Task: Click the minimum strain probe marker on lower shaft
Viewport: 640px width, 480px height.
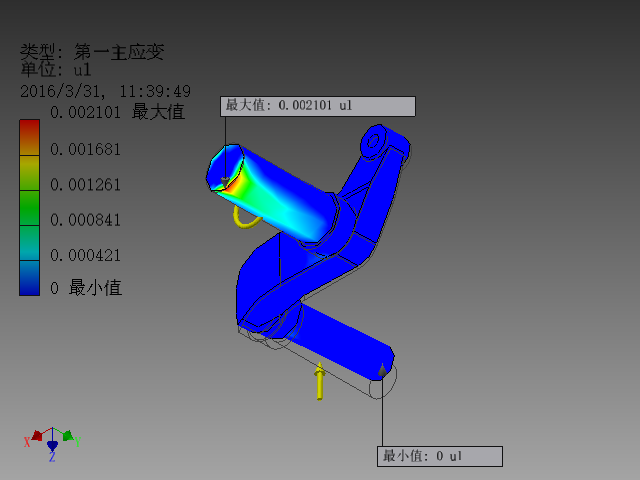Action: 382,370
